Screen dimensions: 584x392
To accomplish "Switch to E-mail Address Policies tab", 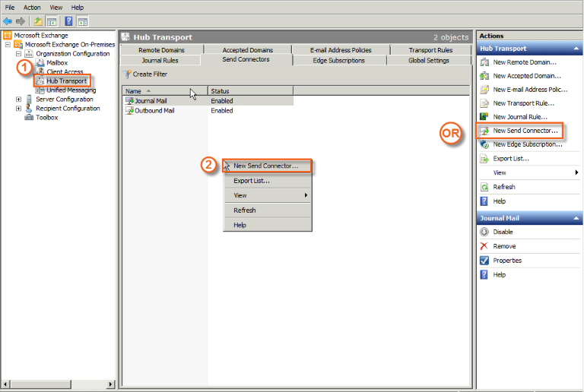I will click(x=341, y=50).
